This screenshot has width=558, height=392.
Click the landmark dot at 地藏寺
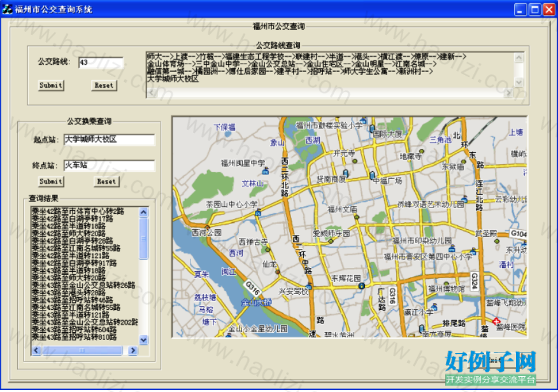point(422,151)
